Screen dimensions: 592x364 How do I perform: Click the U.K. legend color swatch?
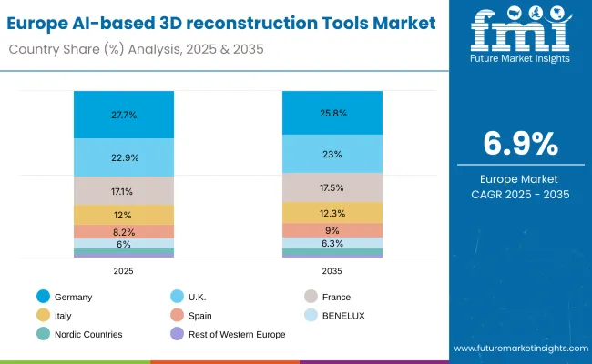[x=177, y=296]
